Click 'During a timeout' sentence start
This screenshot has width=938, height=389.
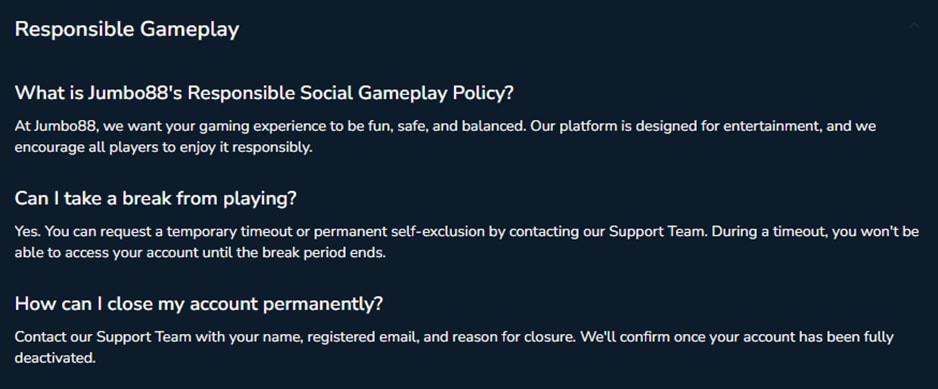[x=769, y=232]
